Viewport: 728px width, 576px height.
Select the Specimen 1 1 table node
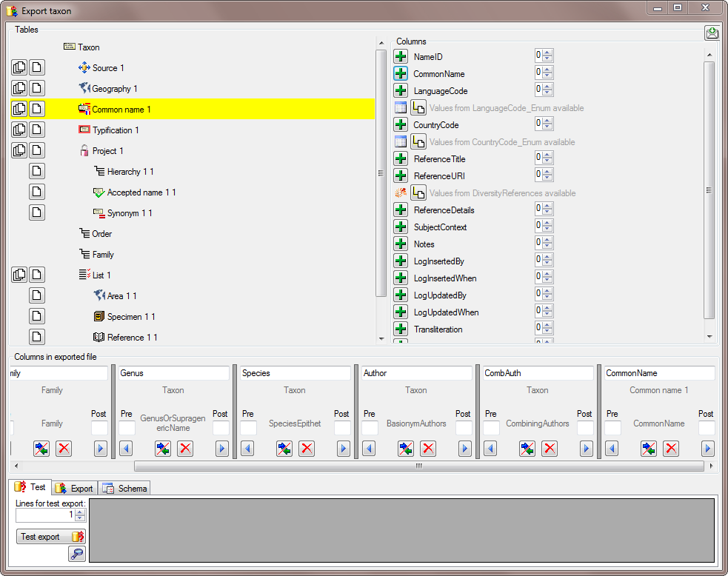pyautogui.click(x=130, y=317)
